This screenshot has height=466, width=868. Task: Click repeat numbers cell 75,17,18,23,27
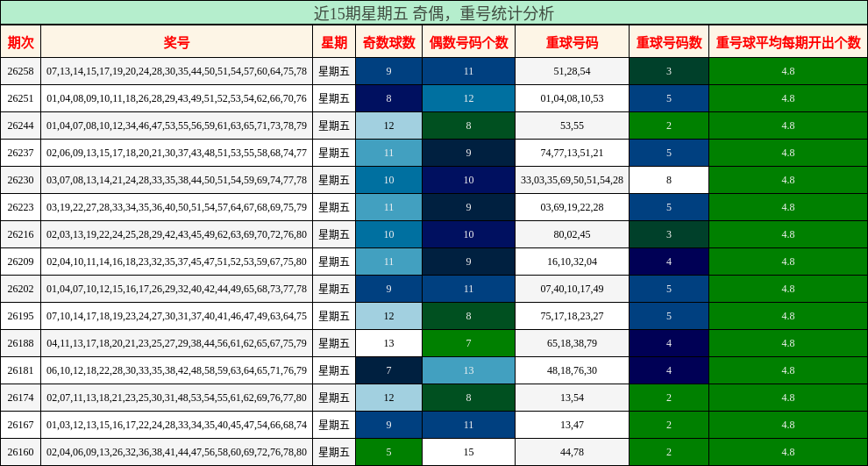point(572,315)
